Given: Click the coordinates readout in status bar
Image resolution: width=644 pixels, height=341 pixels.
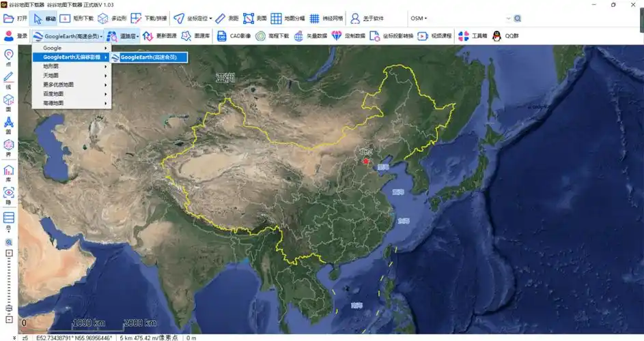Looking at the screenshot, I should (x=74, y=338).
